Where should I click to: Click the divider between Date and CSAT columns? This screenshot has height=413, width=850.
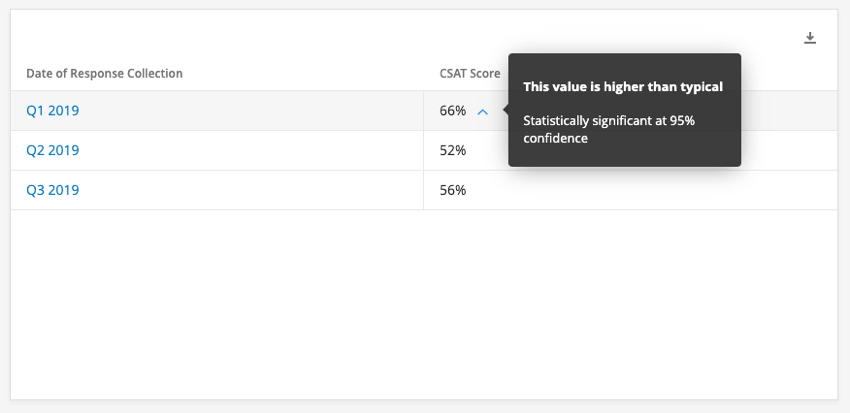(423, 151)
